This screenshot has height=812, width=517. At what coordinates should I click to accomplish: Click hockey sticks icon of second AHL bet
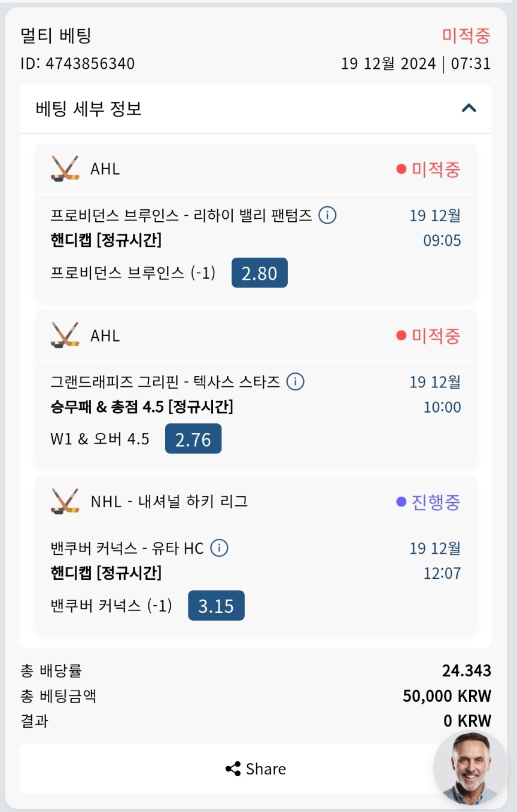coord(65,335)
